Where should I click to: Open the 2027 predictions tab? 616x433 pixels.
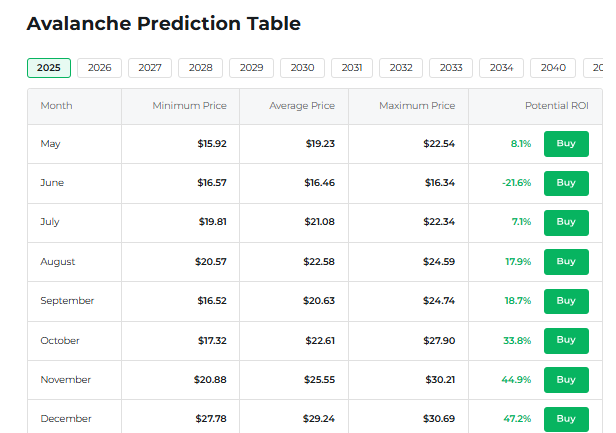coord(150,68)
